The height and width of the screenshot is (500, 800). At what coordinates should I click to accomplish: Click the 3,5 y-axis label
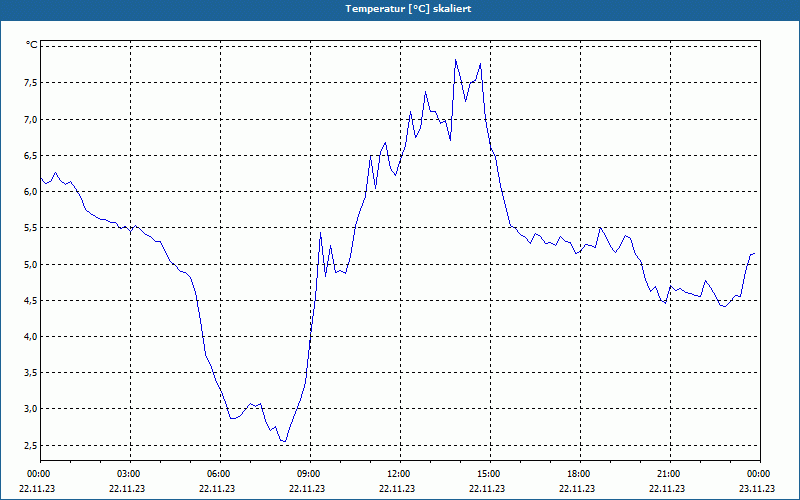(32, 372)
